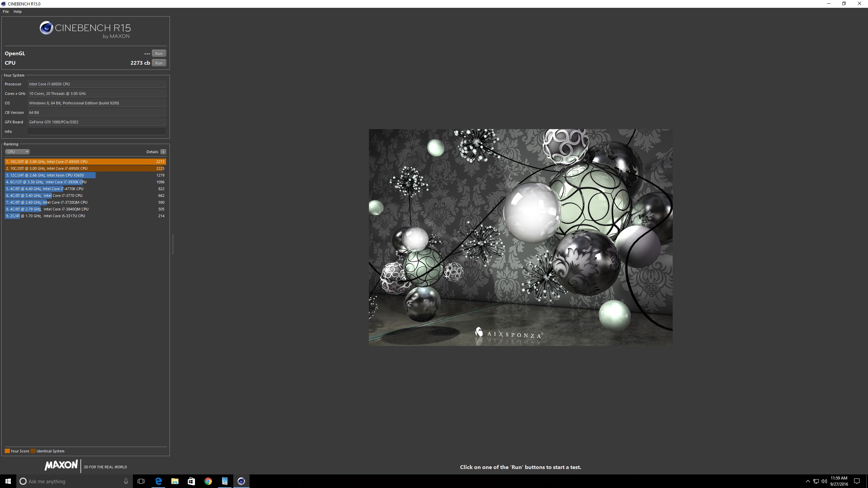Select ranking row 1 scoring 2273
Image resolution: width=868 pixels, height=488 pixels.
85,162
